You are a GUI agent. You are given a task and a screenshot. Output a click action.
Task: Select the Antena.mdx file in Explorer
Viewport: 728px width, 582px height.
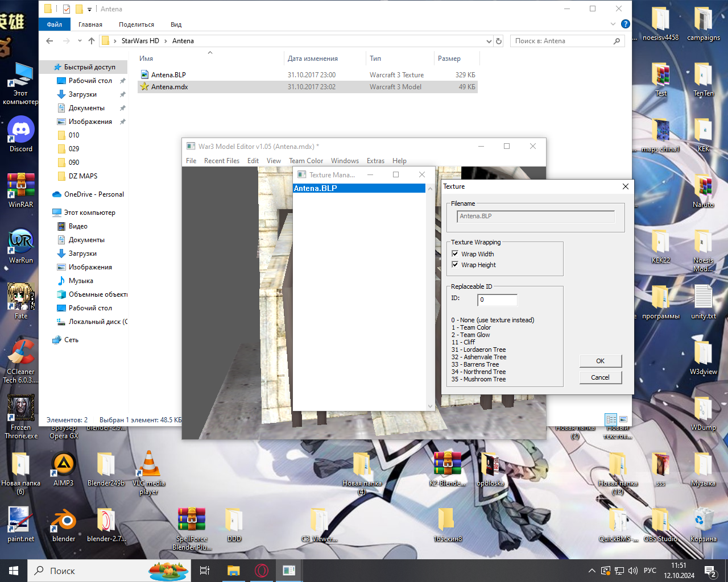[x=308, y=87]
